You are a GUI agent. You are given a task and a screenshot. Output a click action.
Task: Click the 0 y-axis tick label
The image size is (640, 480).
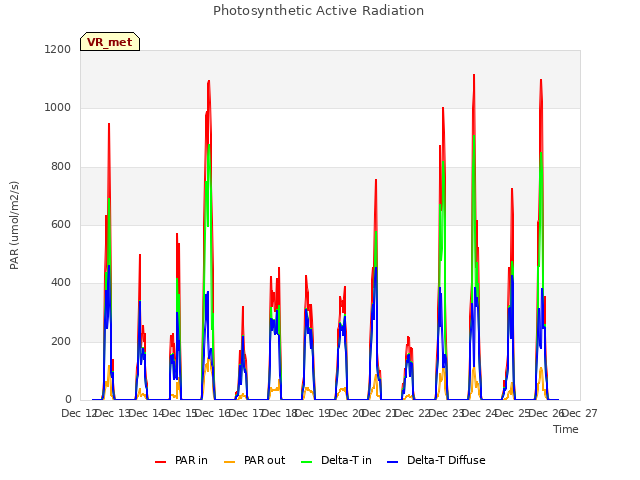68,400
